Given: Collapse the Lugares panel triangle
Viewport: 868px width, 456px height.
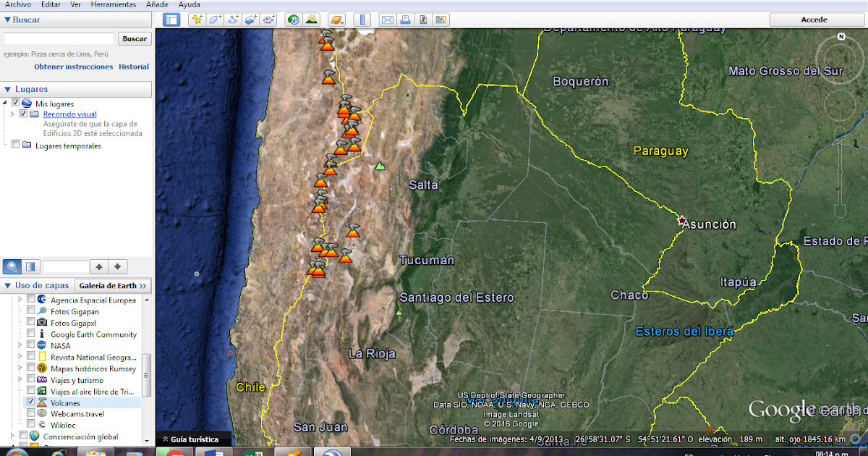Looking at the screenshot, I should pos(7,89).
